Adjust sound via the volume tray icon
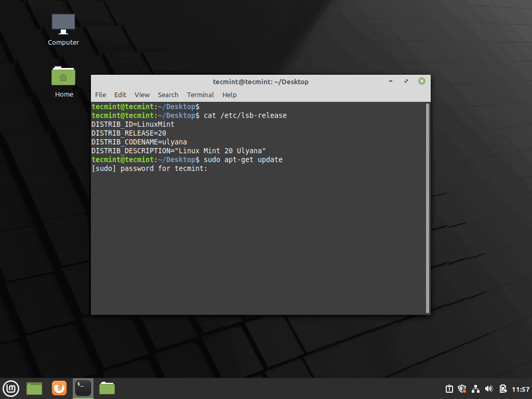Viewport: 532px width, 399px height. (x=489, y=389)
